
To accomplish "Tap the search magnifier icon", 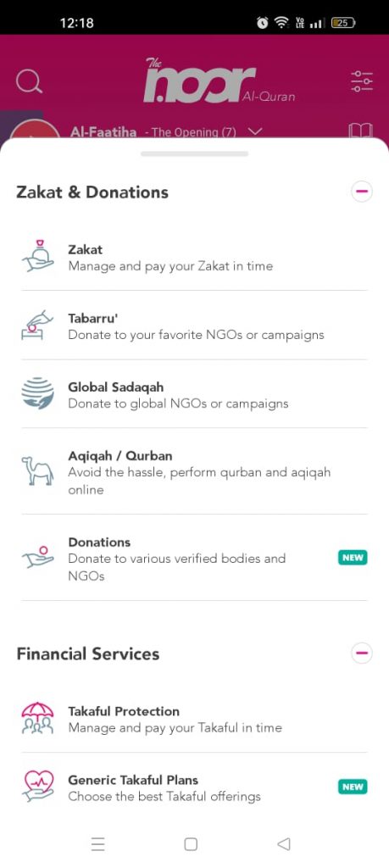I will [29, 82].
